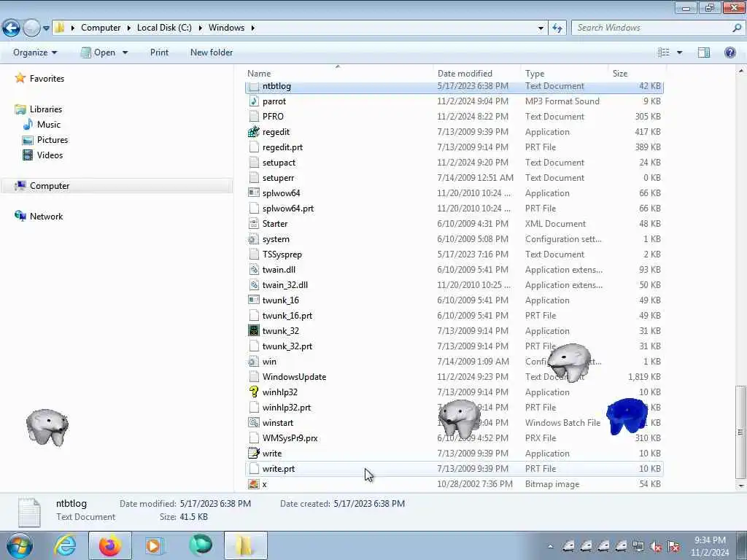Open the Pictures library
This screenshot has height=560, width=747.
(x=53, y=139)
